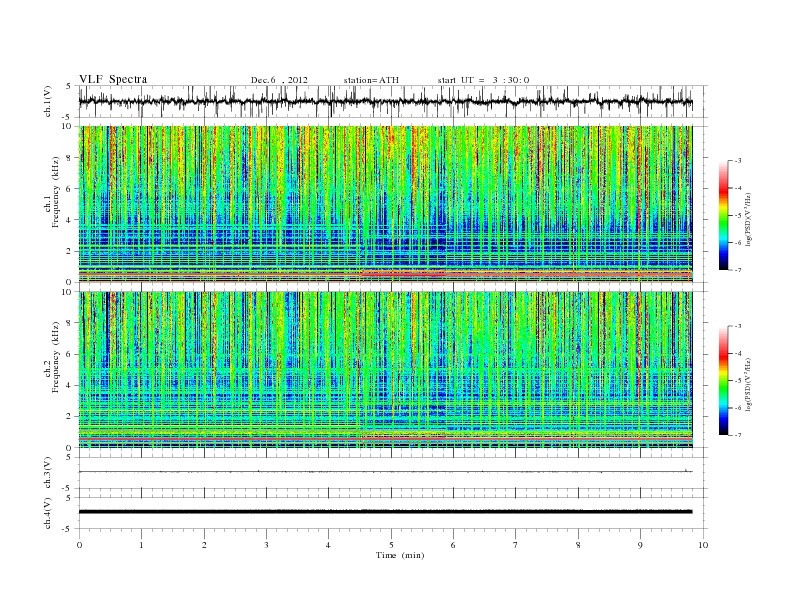Screen dimensions: 792x612
Task: Click the ch.2 spectrogram panel
Action: click(386, 369)
